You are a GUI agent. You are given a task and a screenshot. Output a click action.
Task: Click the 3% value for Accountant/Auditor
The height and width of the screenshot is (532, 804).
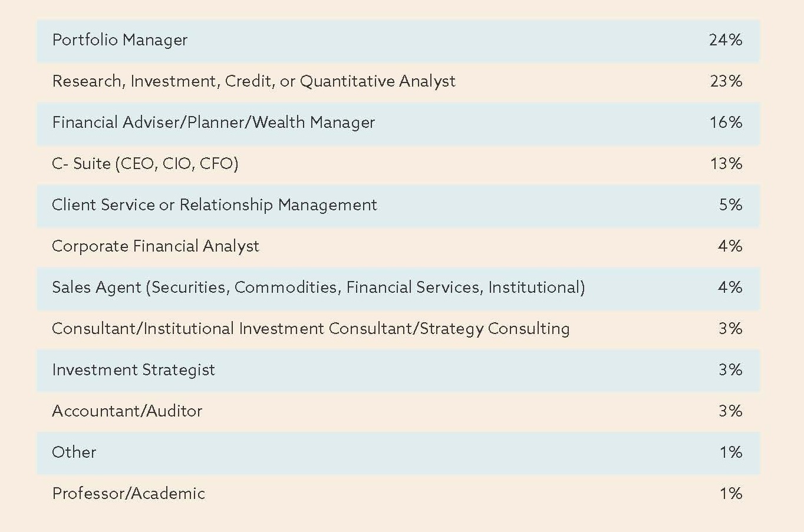(x=730, y=411)
